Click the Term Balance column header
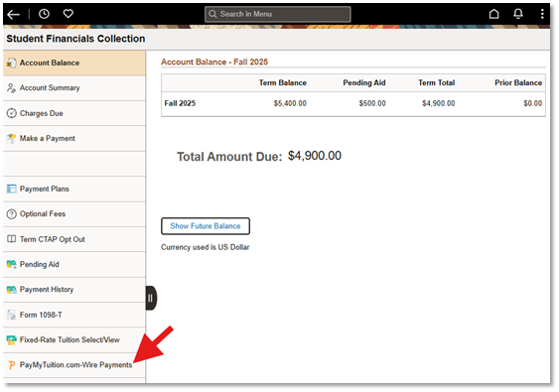The height and width of the screenshot is (392, 559). coord(283,82)
